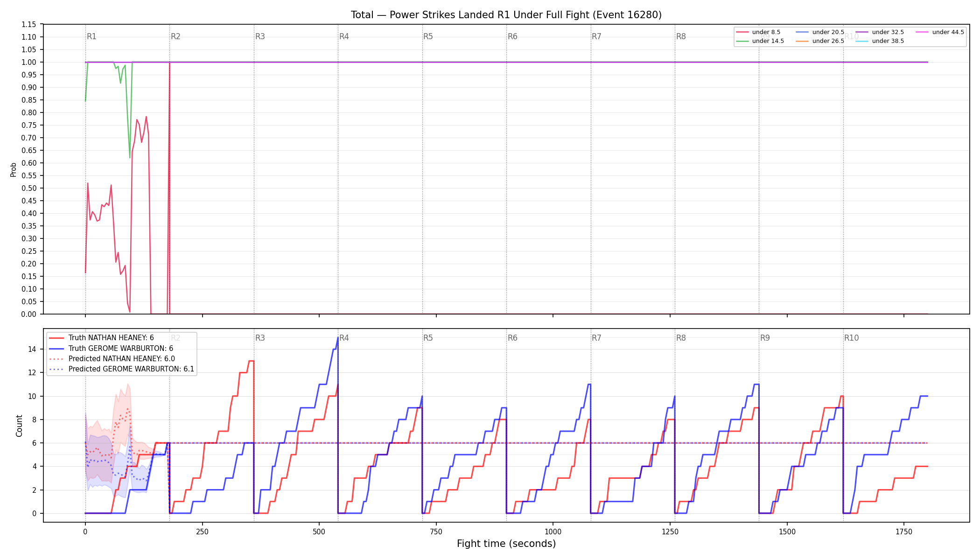Click 'Truth GEROME WARBURTON: 6' legend entry
The image size is (980, 560).
tap(111, 349)
